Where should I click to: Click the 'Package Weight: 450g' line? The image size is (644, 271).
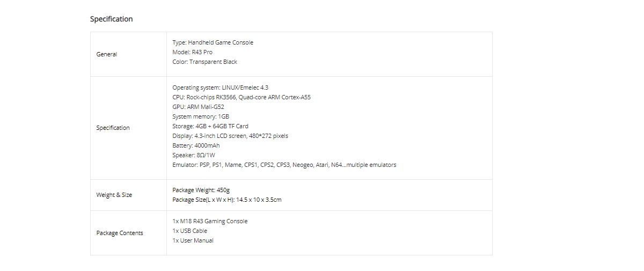(201, 190)
